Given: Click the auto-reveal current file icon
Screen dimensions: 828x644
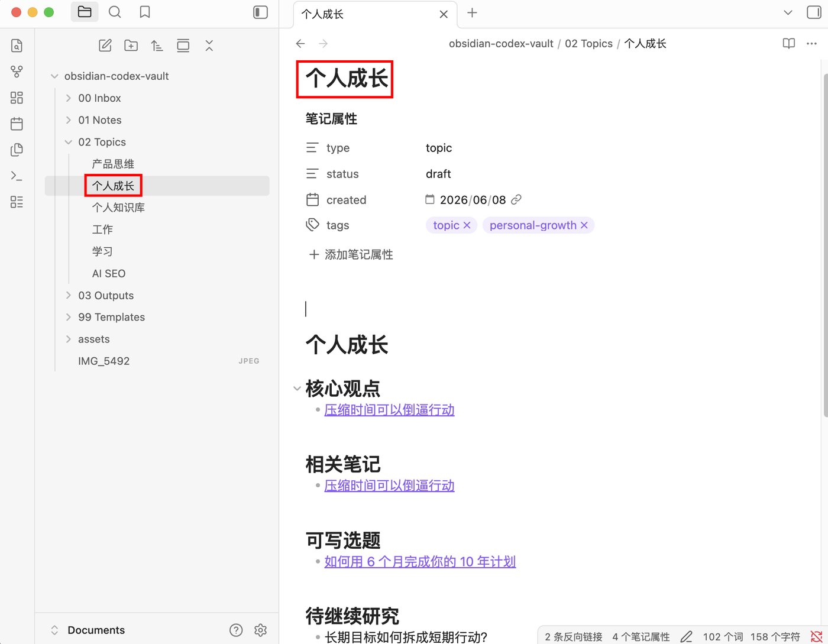Looking at the screenshot, I should [x=183, y=46].
